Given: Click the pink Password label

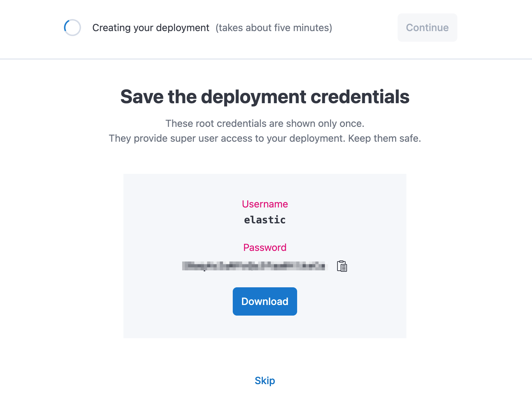Looking at the screenshot, I should pyautogui.click(x=265, y=248).
